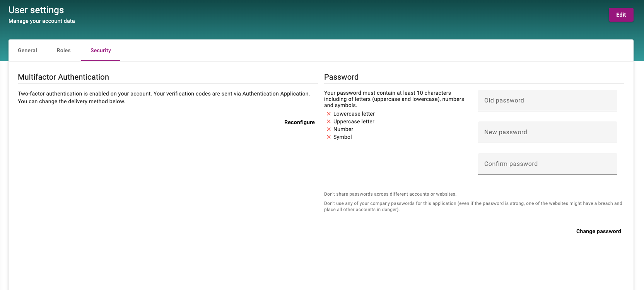Click the red X beside Symbol
The height and width of the screenshot is (290, 644).
tap(329, 137)
